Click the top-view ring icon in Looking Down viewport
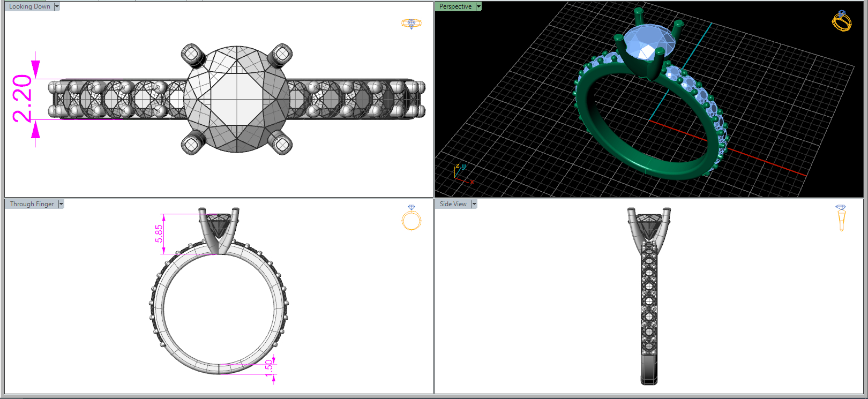Screen dimensions: 868x399 411,24
